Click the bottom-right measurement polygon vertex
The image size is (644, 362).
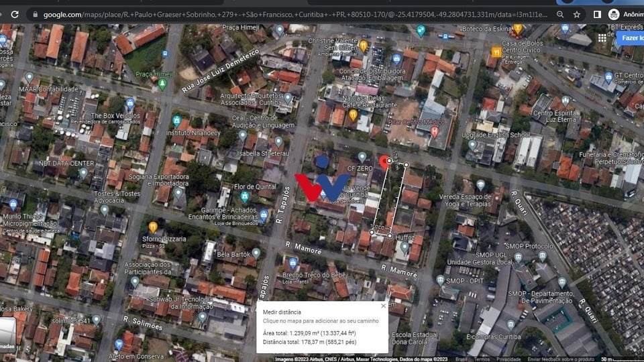pos(390,236)
